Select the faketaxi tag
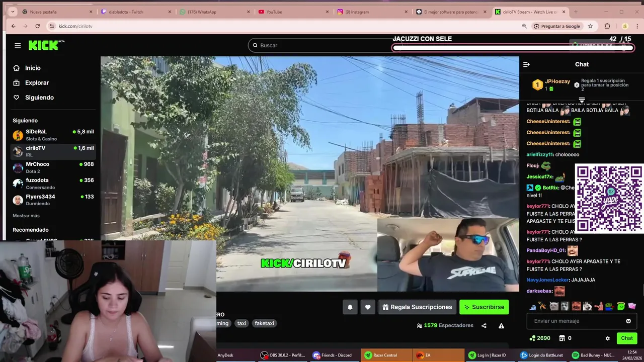This screenshot has width=644, height=362. coord(264,323)
